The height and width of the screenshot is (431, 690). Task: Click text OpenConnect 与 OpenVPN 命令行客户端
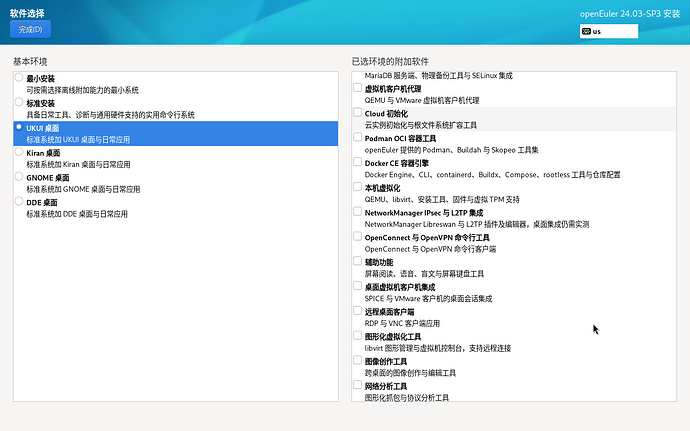[x=430, y=249]
